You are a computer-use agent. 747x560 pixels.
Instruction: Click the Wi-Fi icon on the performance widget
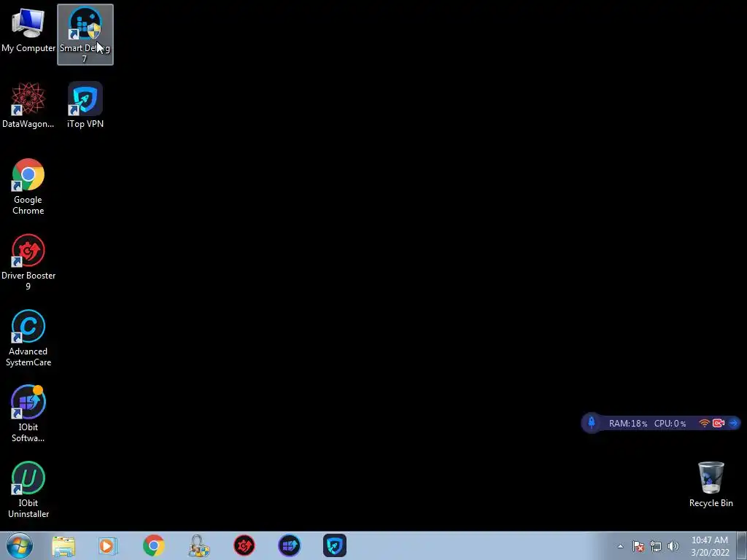[704, 423]
